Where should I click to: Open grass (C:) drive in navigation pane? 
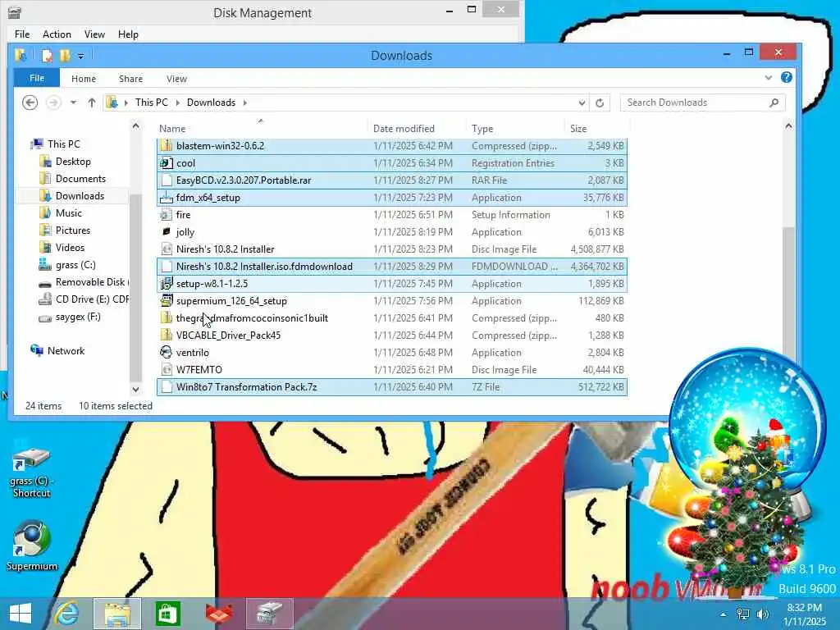(75, 265)
